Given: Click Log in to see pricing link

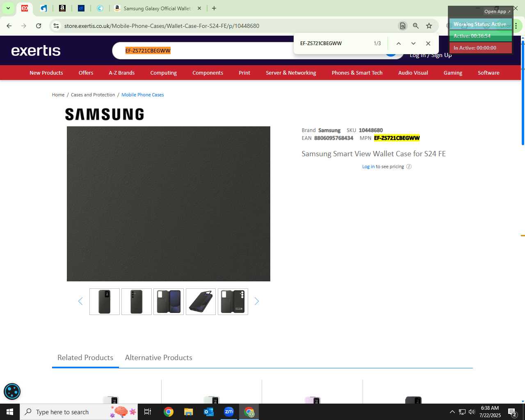Looking at the screenshot, I should coord(368,167).
